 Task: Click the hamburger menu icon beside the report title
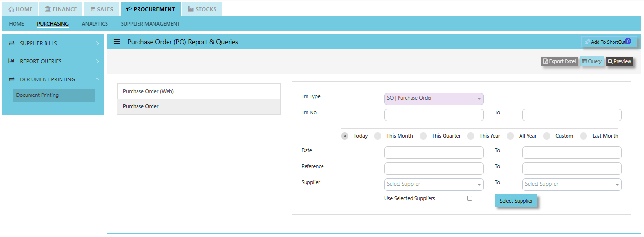117,42
